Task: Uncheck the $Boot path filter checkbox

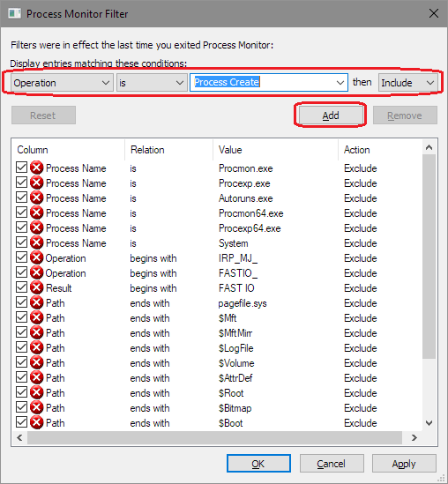Action: 21,421
